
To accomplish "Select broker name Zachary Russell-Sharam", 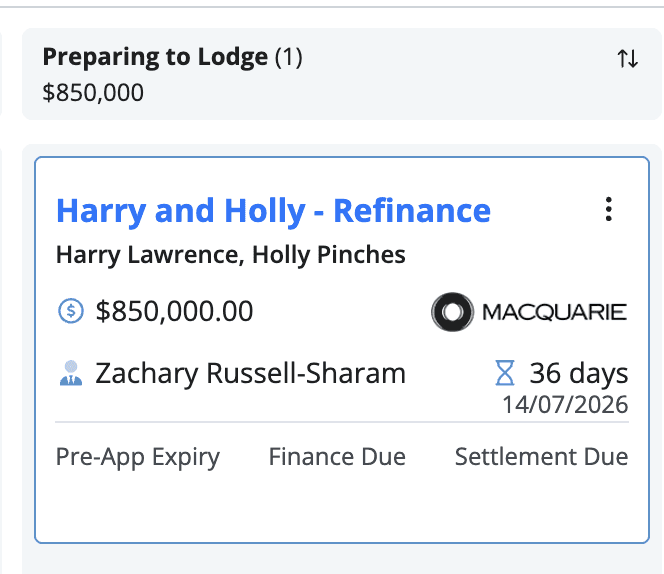I will point(251,374).
